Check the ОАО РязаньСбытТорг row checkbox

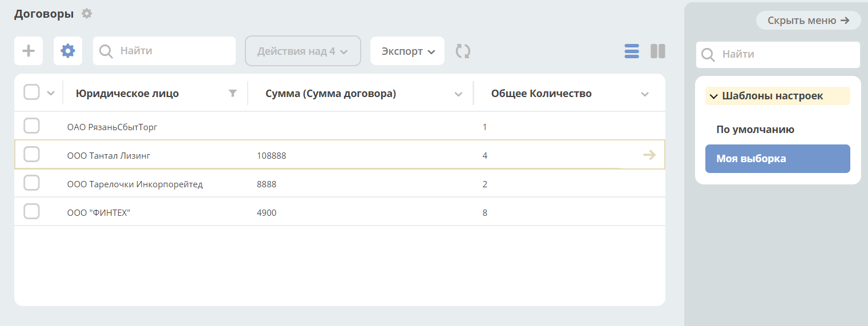(31, 126)
